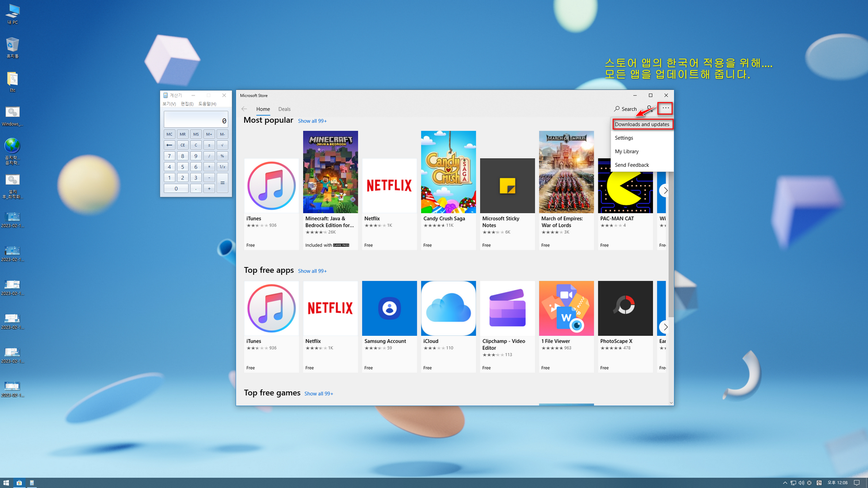
Task: Click Show all 99+ for Top free apps
Action: (x=312, y=271)
